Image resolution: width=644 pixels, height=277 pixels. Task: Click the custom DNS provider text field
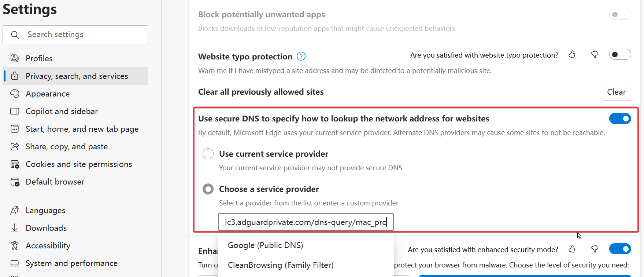[x=306, y=222]
